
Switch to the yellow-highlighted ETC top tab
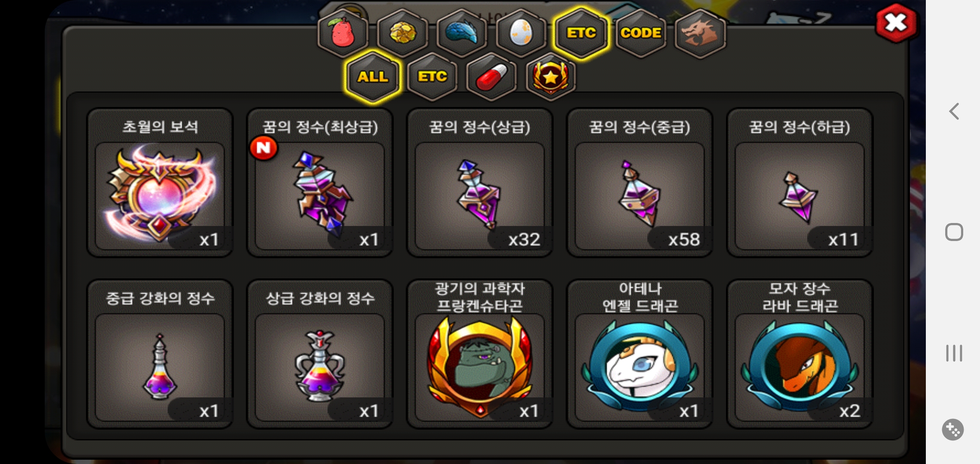[581, 34]
